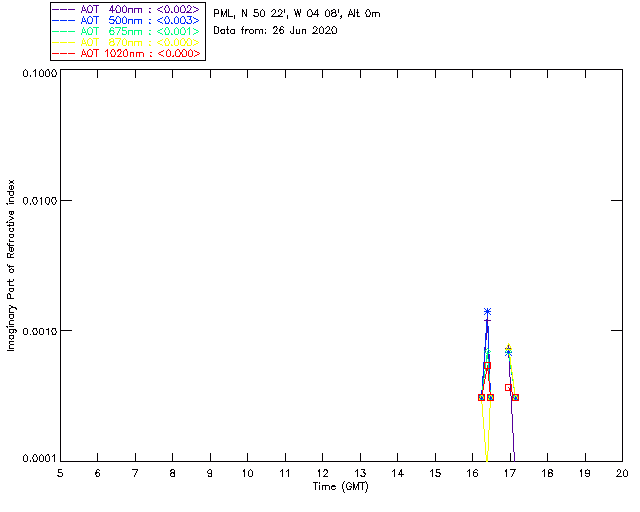Screen dimensions: 640x512
Task: Click the 0.0001 y-axis tick label
Action: [x=39, y=459]
